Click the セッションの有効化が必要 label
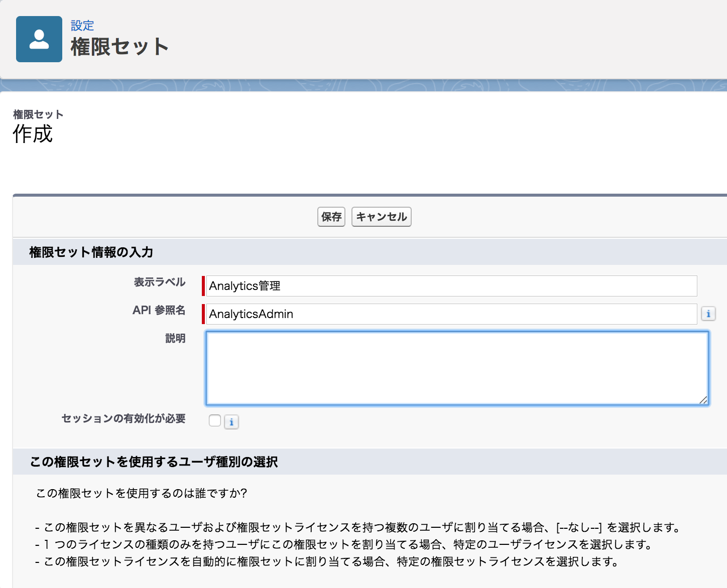727x588 pixels. point(124,418)
